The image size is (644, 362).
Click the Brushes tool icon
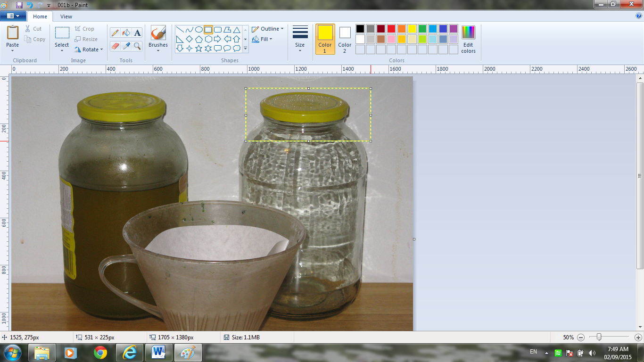158,33
